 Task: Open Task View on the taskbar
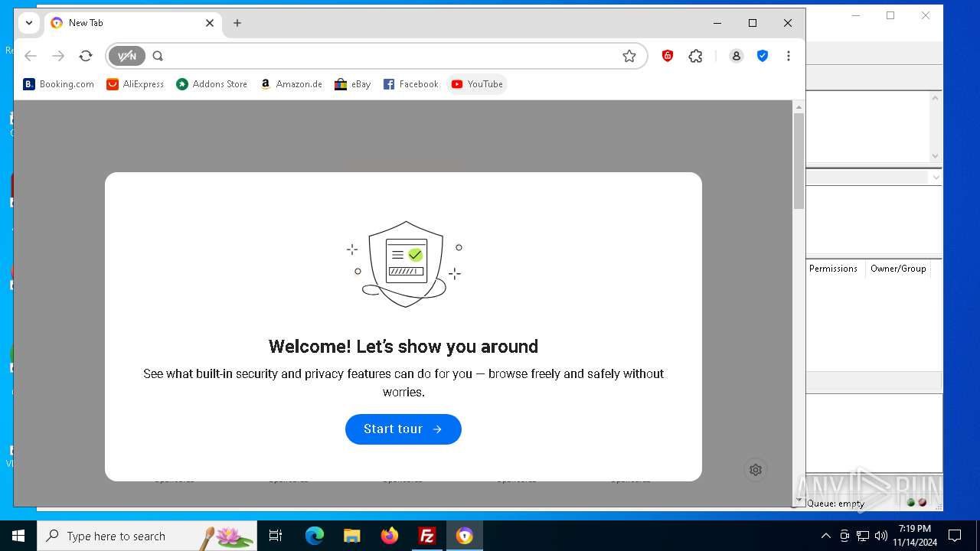(276, 536)
